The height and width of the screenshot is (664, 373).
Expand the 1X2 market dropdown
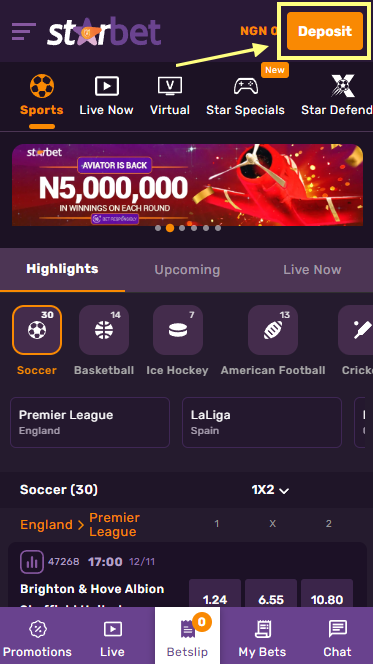(x=270, y=490)
